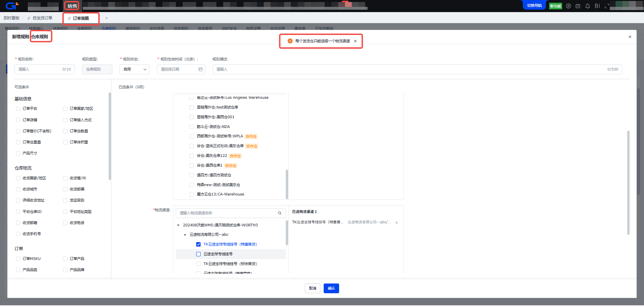This screenshot has height=306, width=644.
Task: Switch to the 即时看板 tab
Action: tap(12, 18)
